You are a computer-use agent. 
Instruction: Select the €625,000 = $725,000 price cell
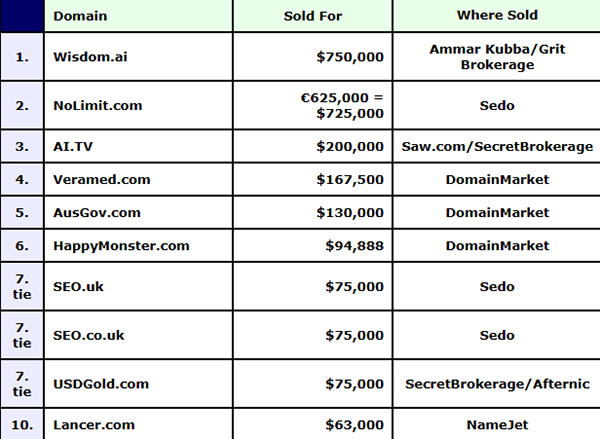click(340, 105)
